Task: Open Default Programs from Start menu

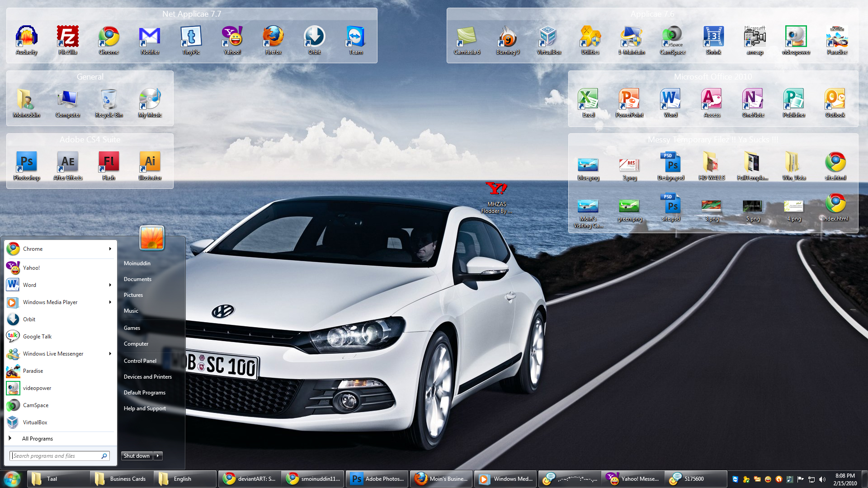Action: click(145, 392)
